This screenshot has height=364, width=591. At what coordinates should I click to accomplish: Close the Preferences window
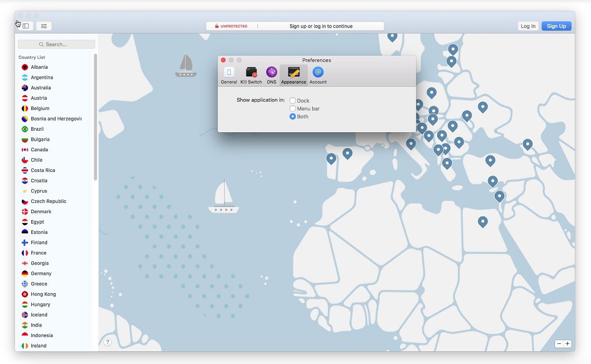click(223, 60)
